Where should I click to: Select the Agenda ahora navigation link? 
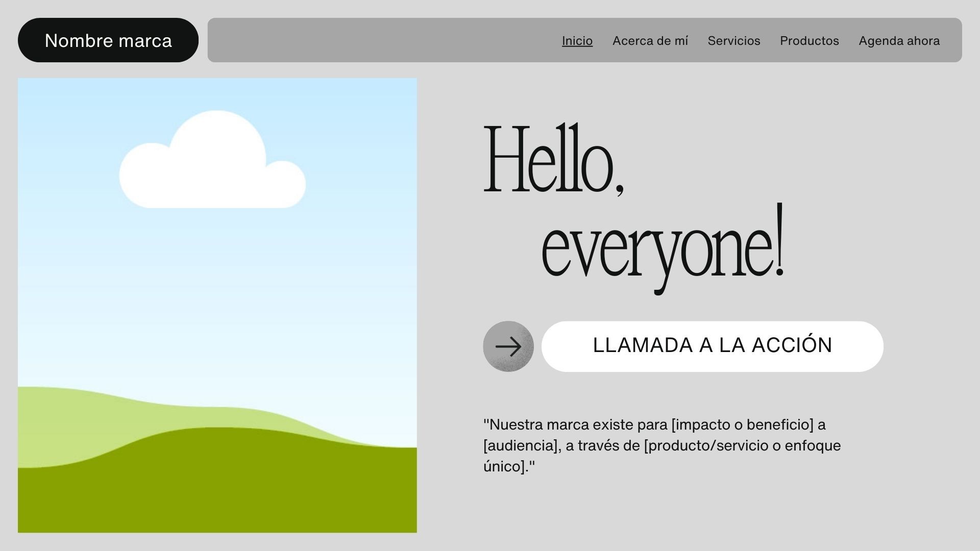899,41
